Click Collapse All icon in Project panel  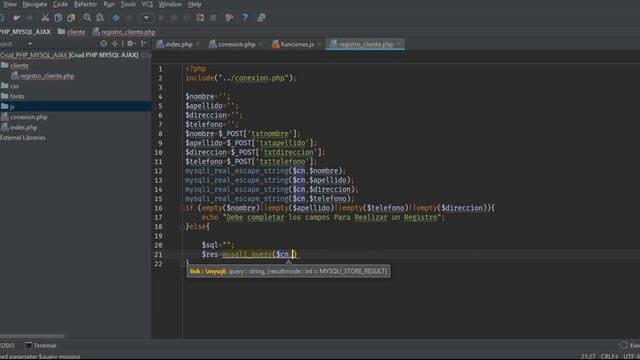(x=115, y=43)
